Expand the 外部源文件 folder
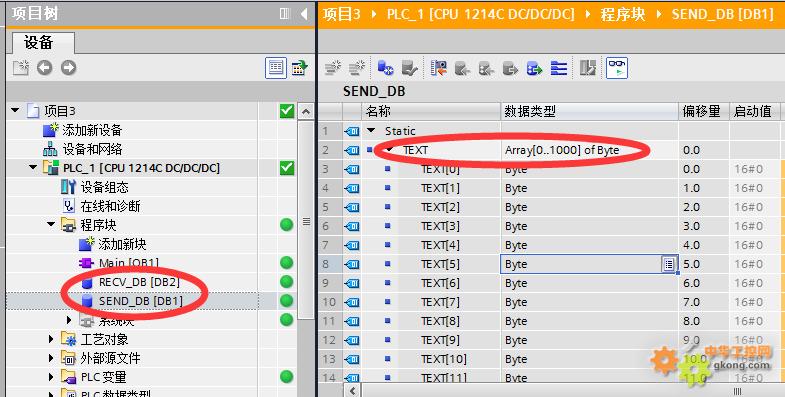Viewport: 785px width, 397px height. coord(51,358)
